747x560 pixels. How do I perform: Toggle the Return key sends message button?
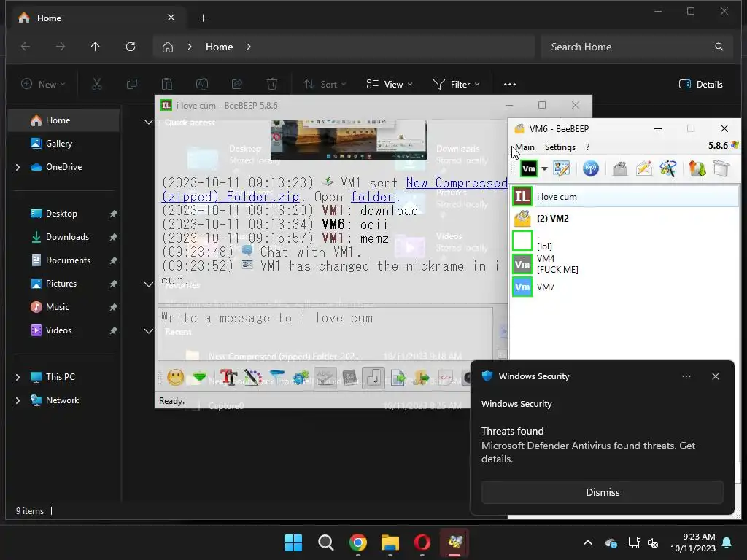click(373, 378)
